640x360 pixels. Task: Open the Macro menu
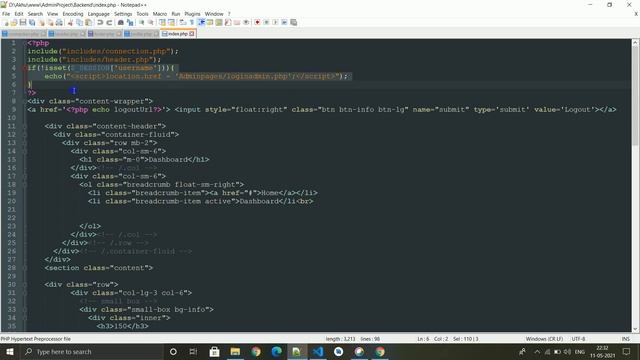[x=160, y=14]
